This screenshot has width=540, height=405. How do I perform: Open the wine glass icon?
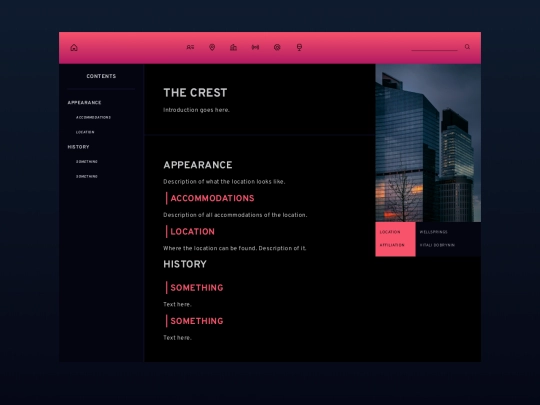click(x=299, y=47)
